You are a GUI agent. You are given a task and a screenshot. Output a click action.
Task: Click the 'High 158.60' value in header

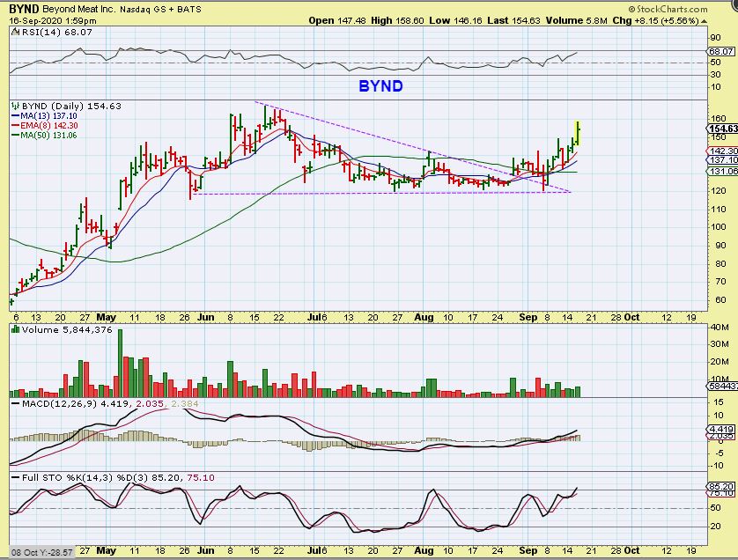pyautogui.click(x=398, y=21)
